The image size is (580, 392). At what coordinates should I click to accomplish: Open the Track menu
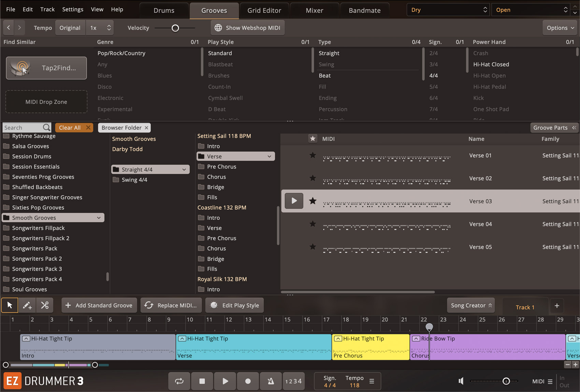(x=47, y=9)
